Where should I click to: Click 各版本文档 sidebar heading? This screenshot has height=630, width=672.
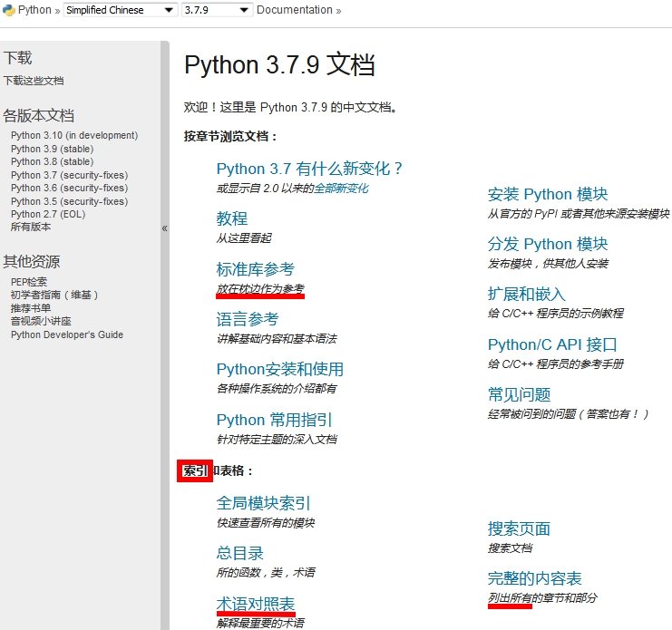point(39,116)
